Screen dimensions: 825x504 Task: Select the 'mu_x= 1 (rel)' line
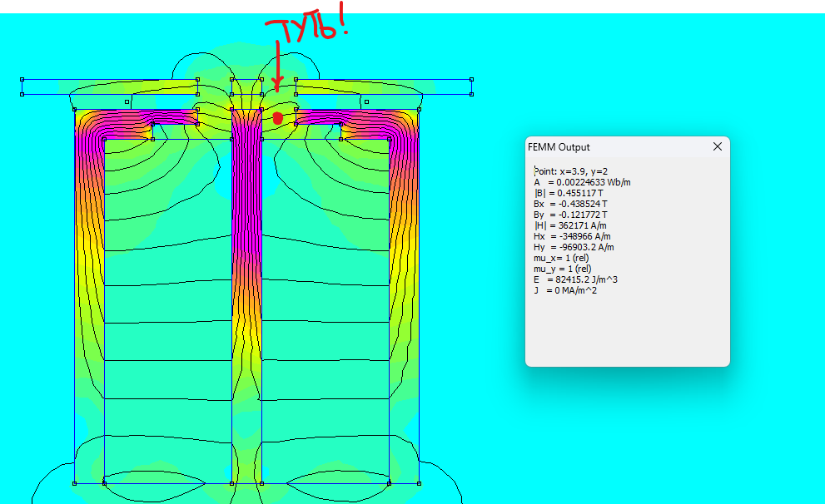(561, 258)
